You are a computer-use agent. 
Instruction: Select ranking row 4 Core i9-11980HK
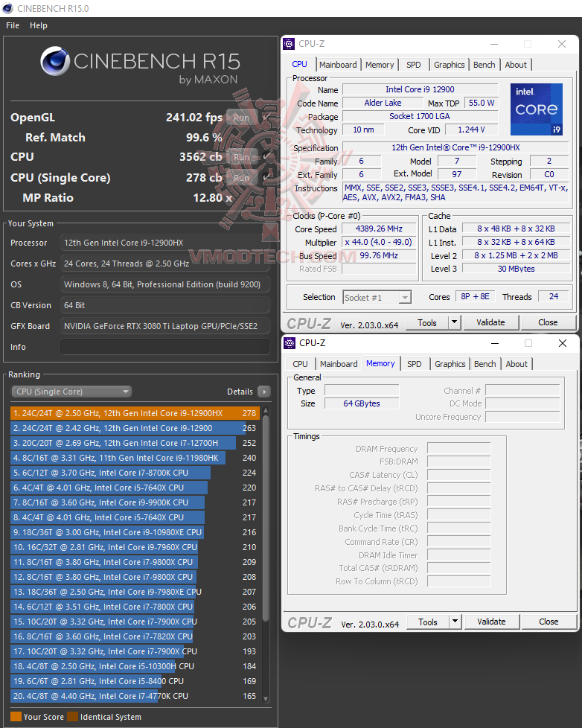[135, 458]
